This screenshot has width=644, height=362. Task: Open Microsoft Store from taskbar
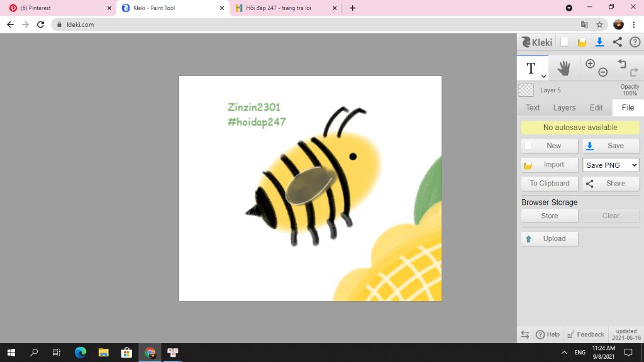coord(126,353)
